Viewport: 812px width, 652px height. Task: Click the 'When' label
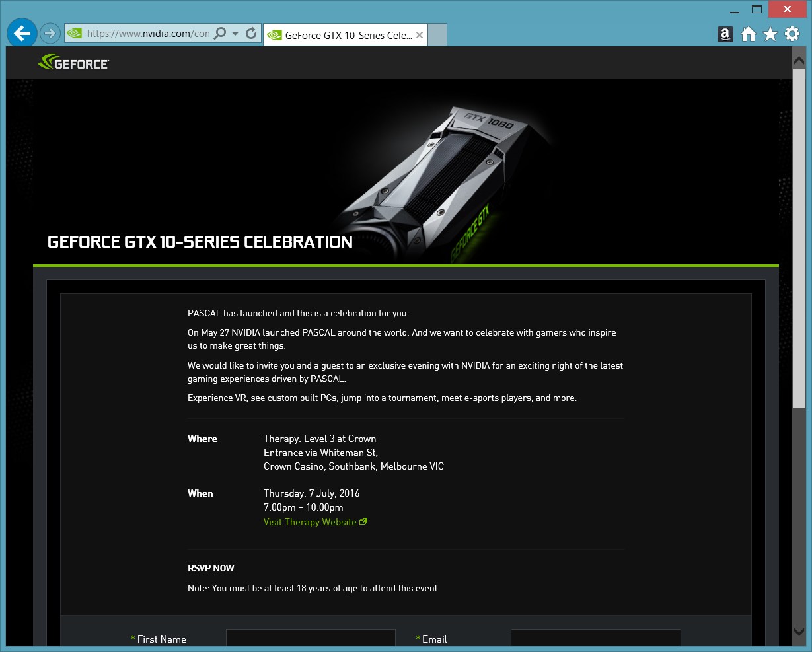[x=200, y=493]
